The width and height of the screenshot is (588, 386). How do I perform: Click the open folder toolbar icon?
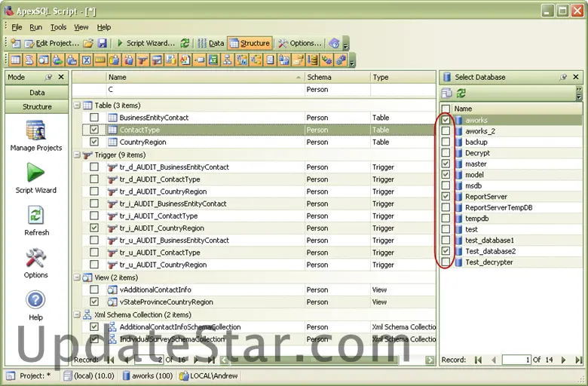(88, 43)
